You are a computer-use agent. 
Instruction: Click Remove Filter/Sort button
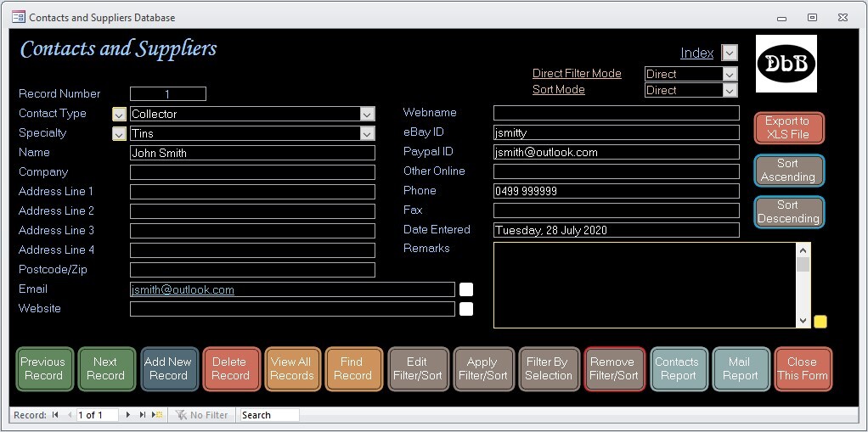coord(614,369)
